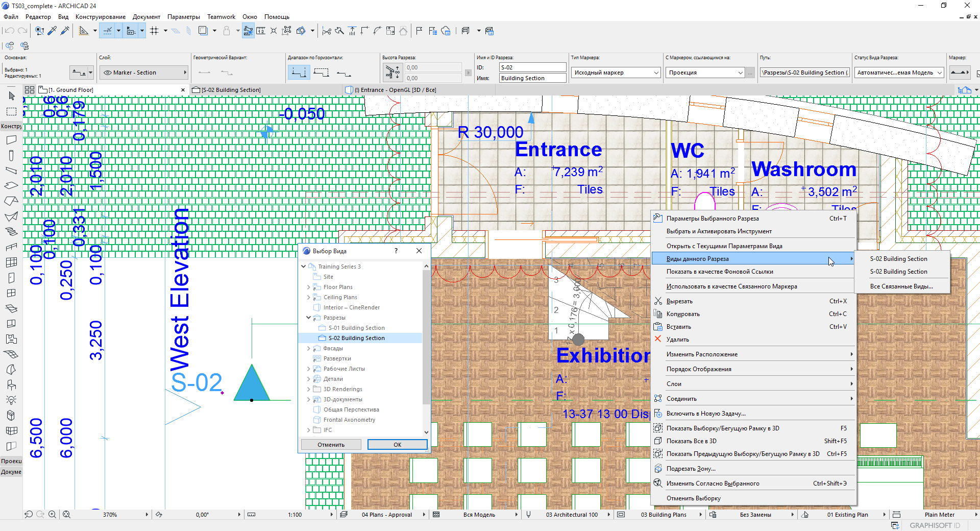
Task: Click zoom in magnifier in status bar
Action: (52, 515)
